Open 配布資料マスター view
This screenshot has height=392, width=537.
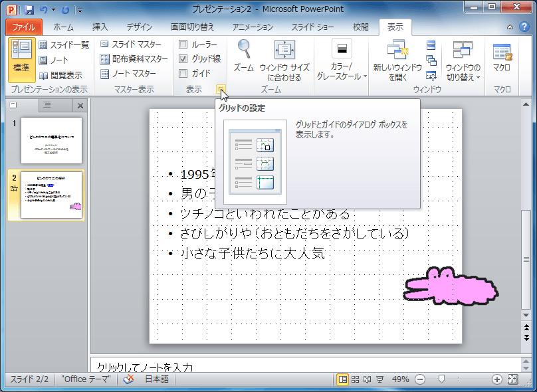[x=134, y=59]
